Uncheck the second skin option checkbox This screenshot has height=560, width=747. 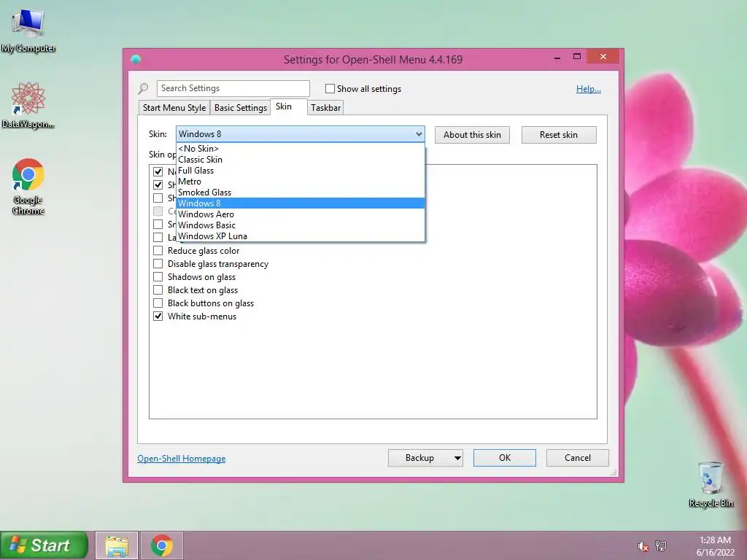click(158, 184)
